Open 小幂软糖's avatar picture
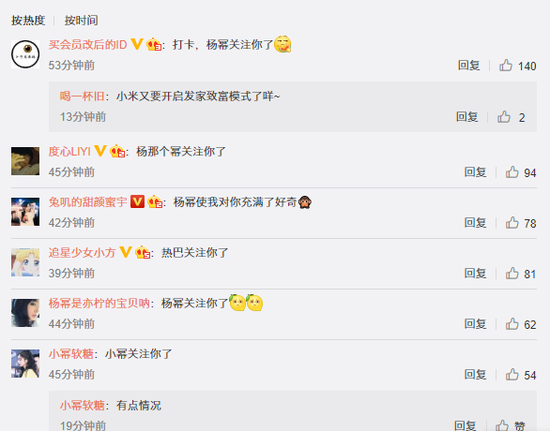The image size is (550, 431). [25, 364]
